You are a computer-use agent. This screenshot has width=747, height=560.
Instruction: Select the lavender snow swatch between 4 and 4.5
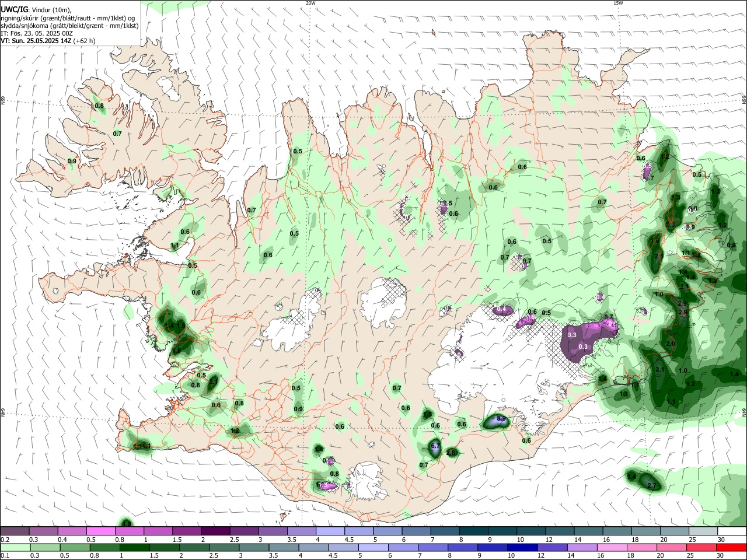(x=330, y=531)
